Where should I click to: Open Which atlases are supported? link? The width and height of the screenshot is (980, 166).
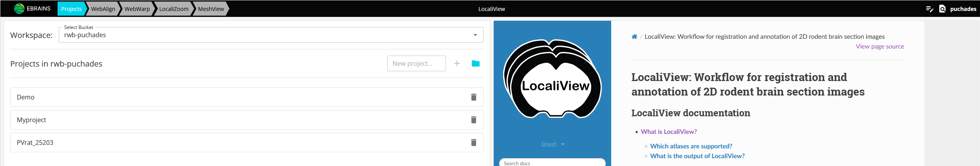691,146
